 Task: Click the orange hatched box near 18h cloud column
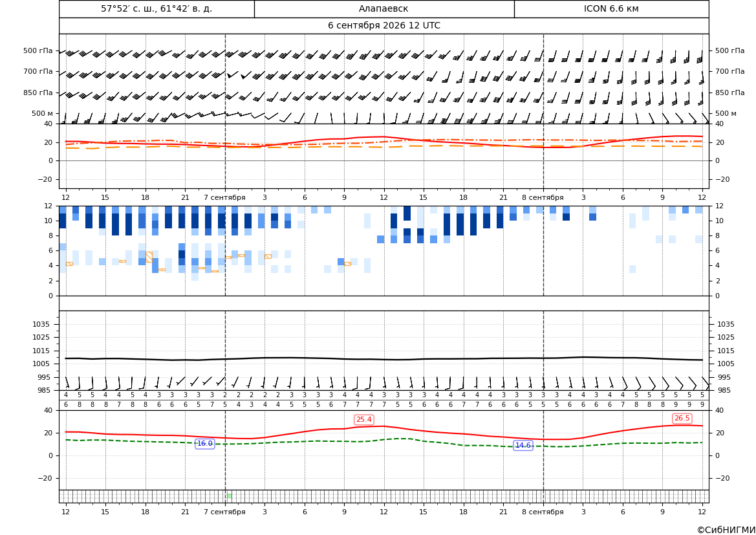[x=149, y=257]
